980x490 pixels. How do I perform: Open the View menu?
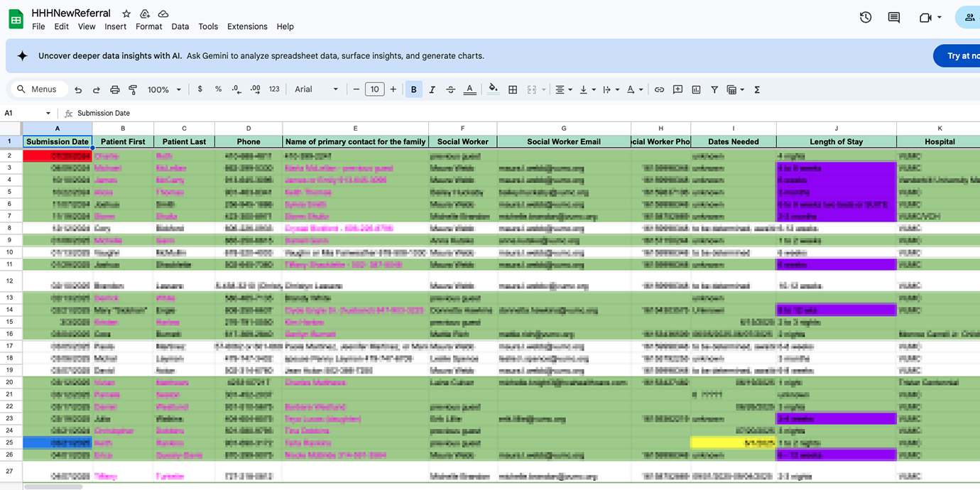point(87,26)
